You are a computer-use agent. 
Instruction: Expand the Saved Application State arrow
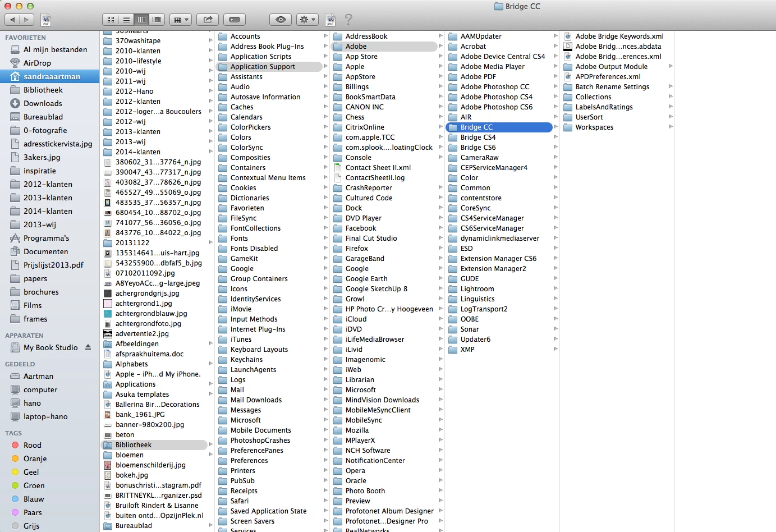tap(326, 511)
